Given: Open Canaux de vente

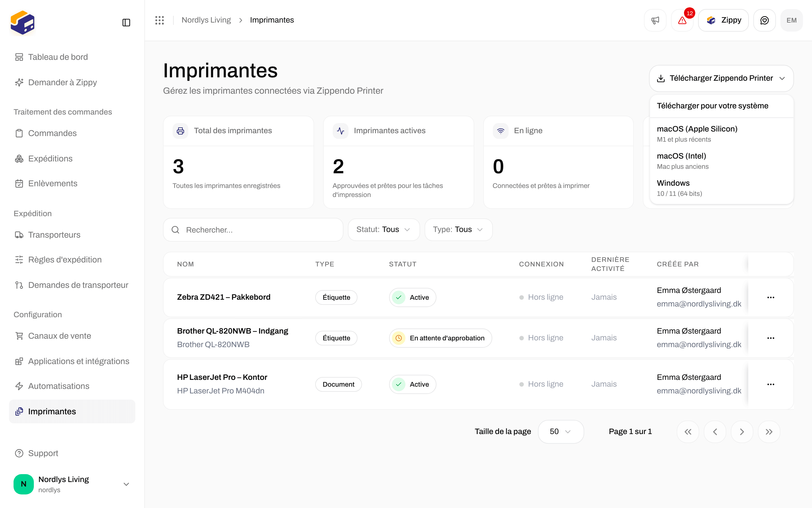Looking at the screenshot, I should click(72, 336).
